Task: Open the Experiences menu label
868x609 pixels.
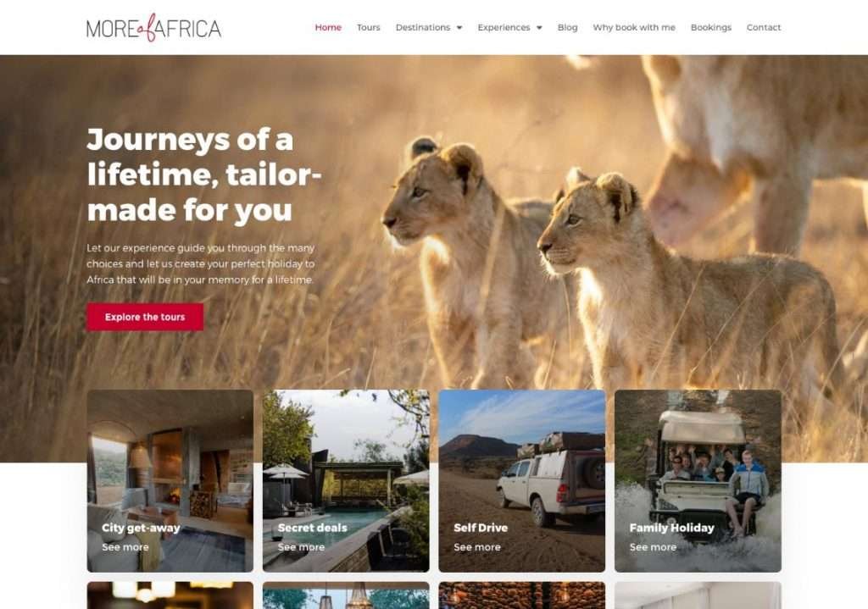Action: pyautogui.click(x=504, y=27)
